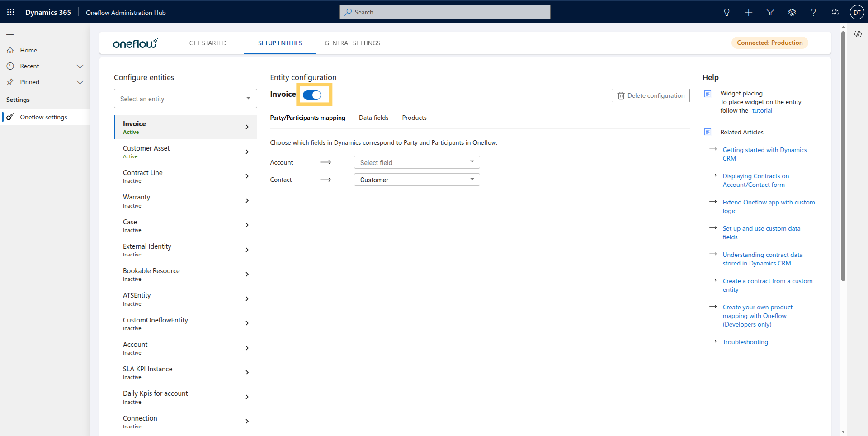Open the settings gear icon

pos(792,12)
